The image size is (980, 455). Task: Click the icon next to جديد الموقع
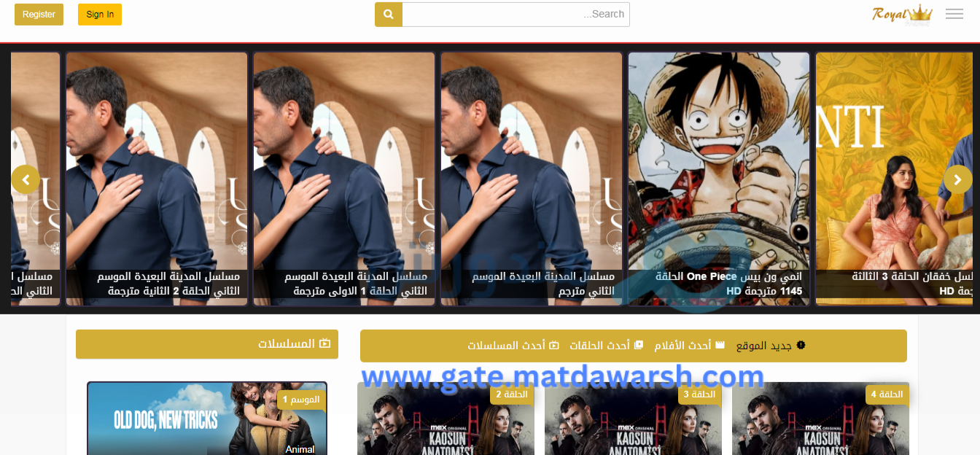[801, 345]
